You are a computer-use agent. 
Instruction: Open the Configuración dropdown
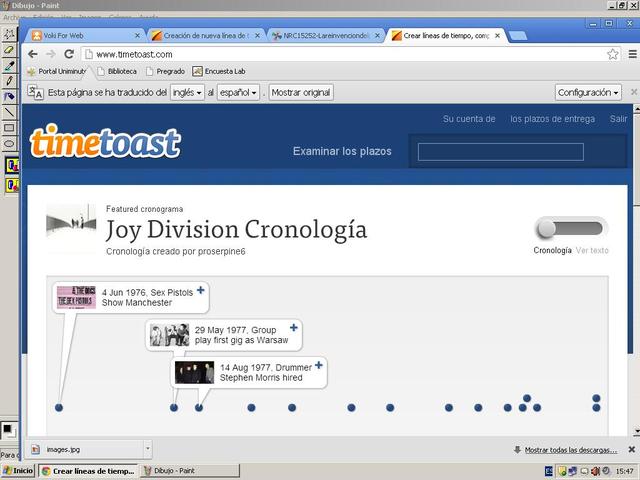pyautogui.click(x=588, y=93)
